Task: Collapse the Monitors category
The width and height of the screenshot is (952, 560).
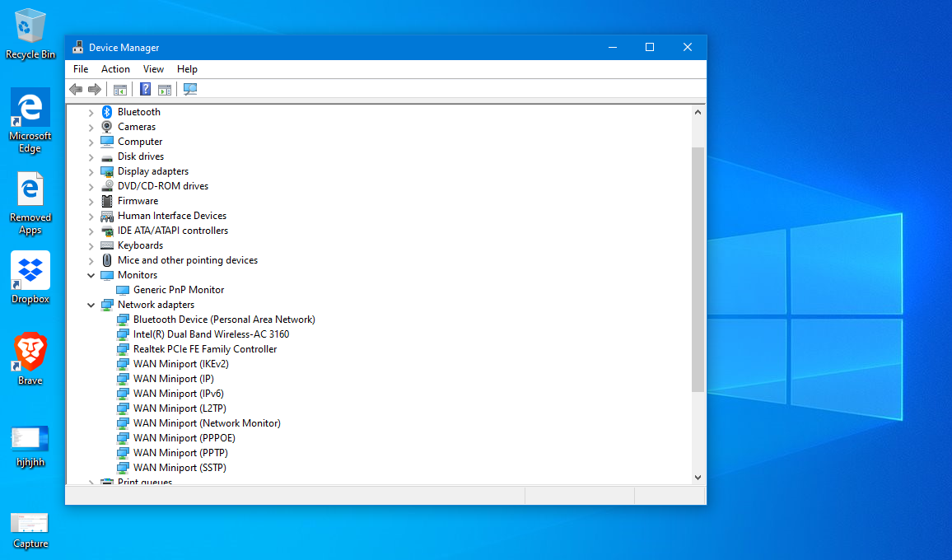Action: point(91,275)
